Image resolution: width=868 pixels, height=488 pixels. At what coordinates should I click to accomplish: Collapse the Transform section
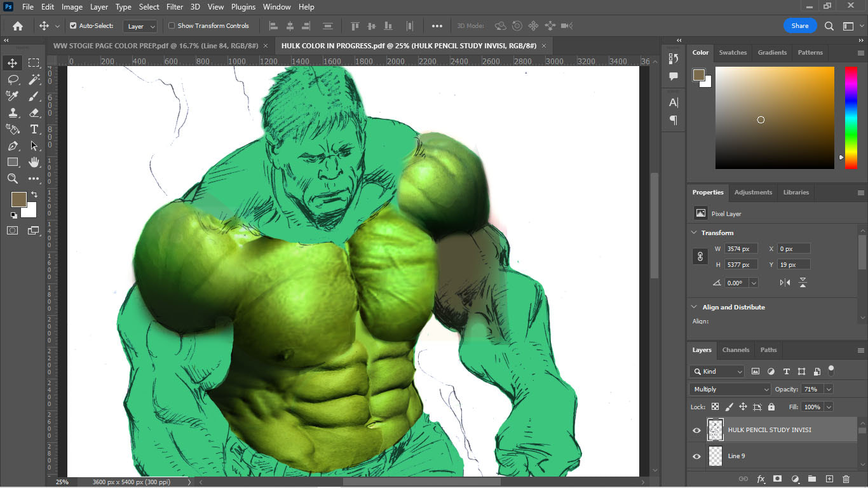(x=694, y=233)
